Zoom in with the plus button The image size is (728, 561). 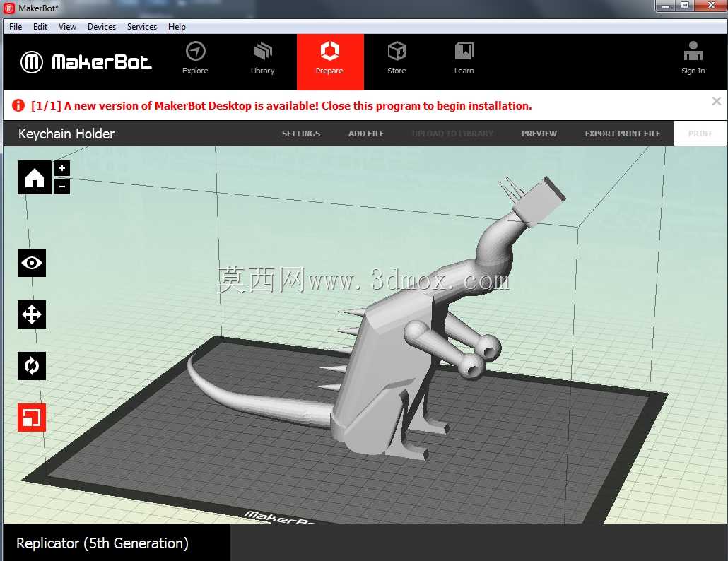62,168
